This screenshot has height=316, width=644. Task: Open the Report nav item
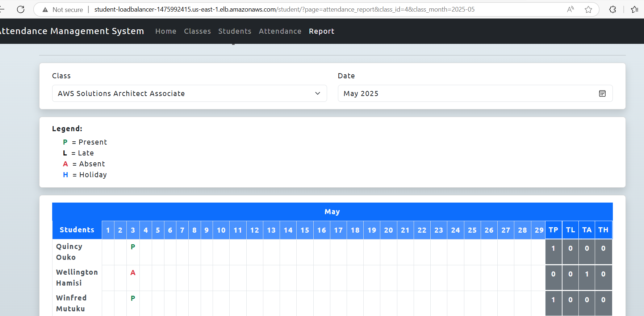click(322, 31)
